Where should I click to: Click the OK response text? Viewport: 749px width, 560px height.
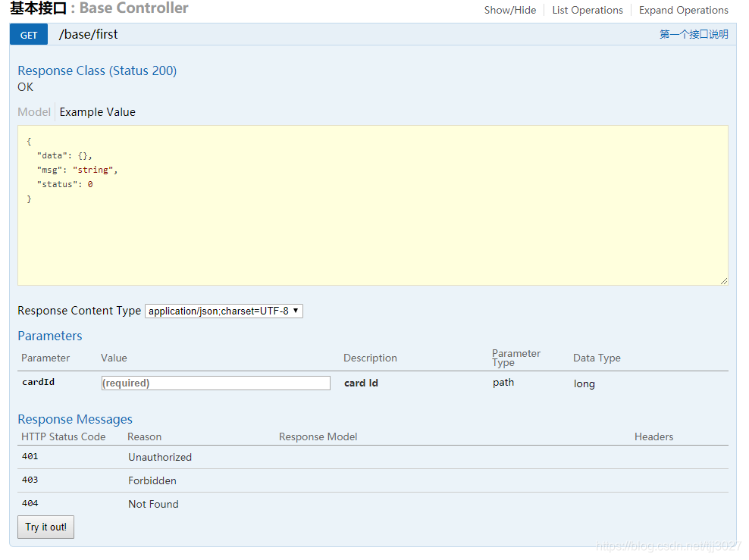pos(25,87)
